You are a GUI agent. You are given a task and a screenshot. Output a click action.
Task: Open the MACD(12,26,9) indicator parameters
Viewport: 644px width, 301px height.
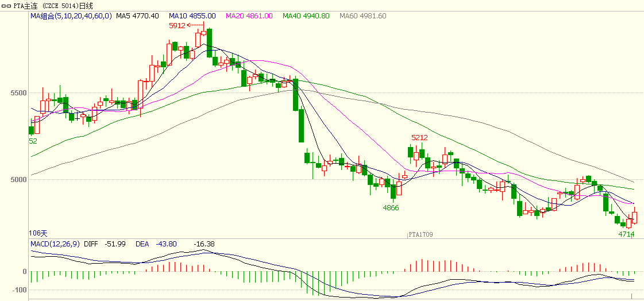click(x=55, y=244)
